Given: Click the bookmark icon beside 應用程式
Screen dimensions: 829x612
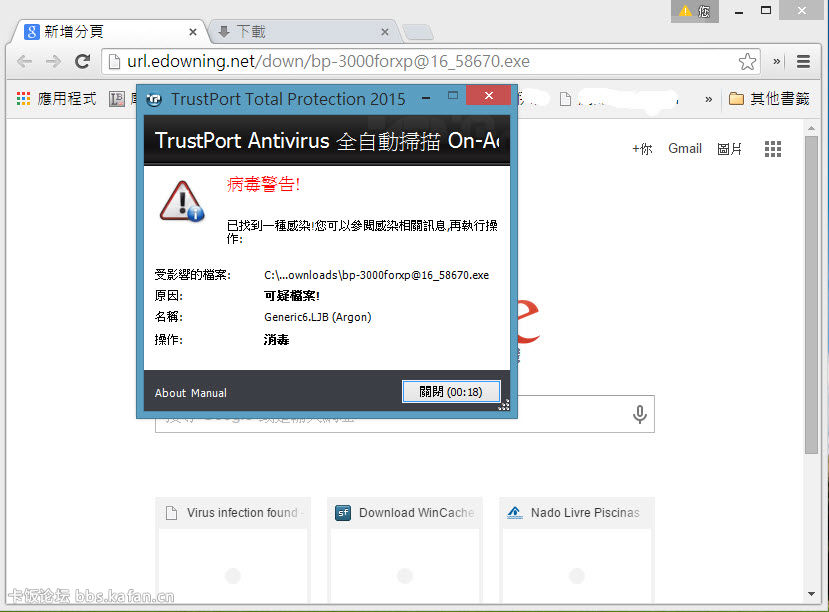Looking at the screenshot, I should point(116,99).
